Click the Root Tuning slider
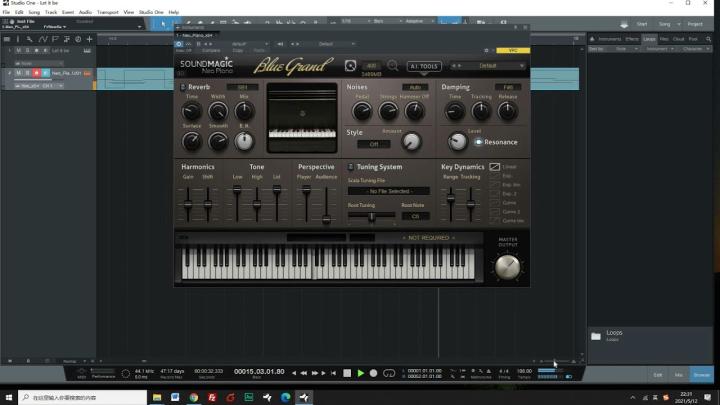This screenshot has height=405, width=720. [371, 215]
